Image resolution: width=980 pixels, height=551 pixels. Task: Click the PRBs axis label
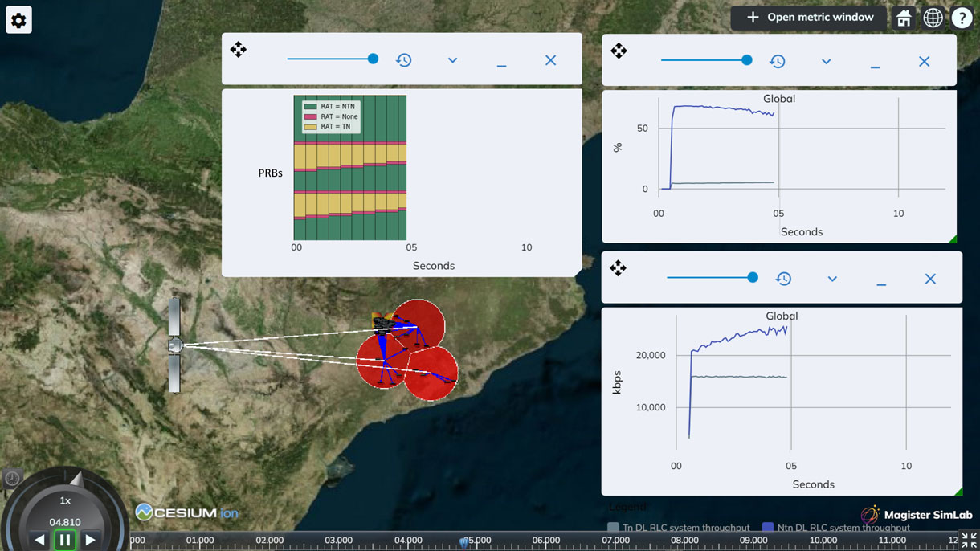coord(270,173)
